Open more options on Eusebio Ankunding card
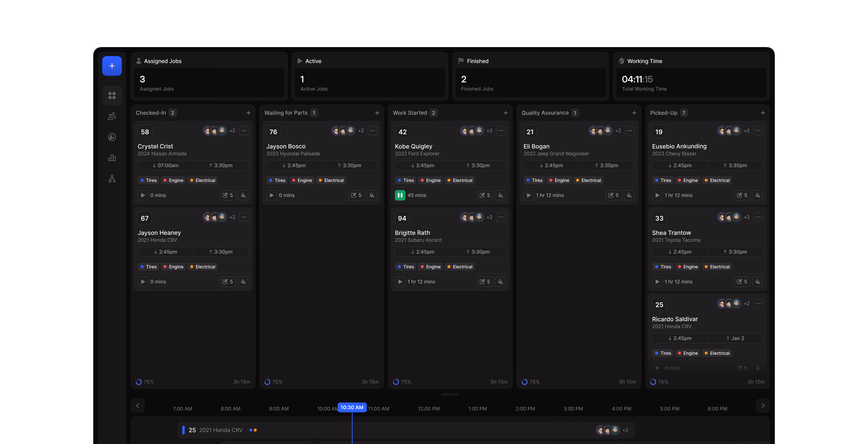868x444 pixels. click(758, 131)
